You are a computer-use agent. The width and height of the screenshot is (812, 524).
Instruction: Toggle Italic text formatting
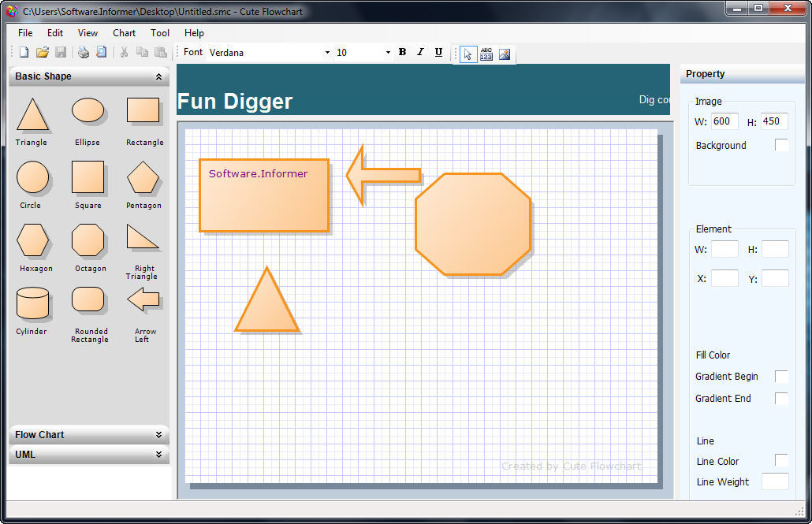coord(420,52)
